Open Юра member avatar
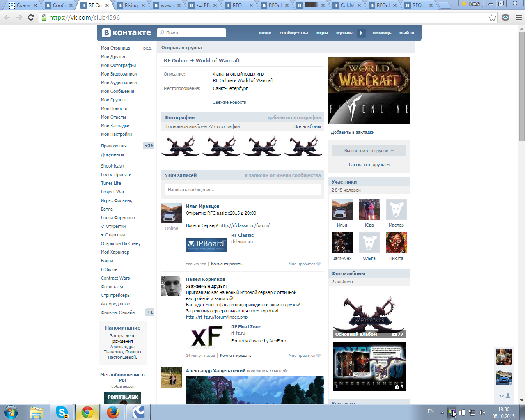The image size is (525, 420). pyautogui.click(x=369, y=209)
